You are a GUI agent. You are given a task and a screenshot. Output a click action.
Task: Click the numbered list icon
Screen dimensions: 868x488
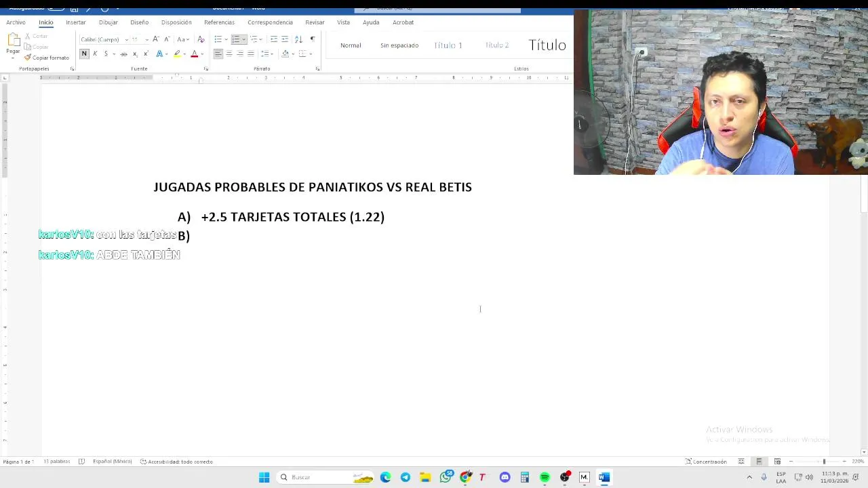[235, 39]
